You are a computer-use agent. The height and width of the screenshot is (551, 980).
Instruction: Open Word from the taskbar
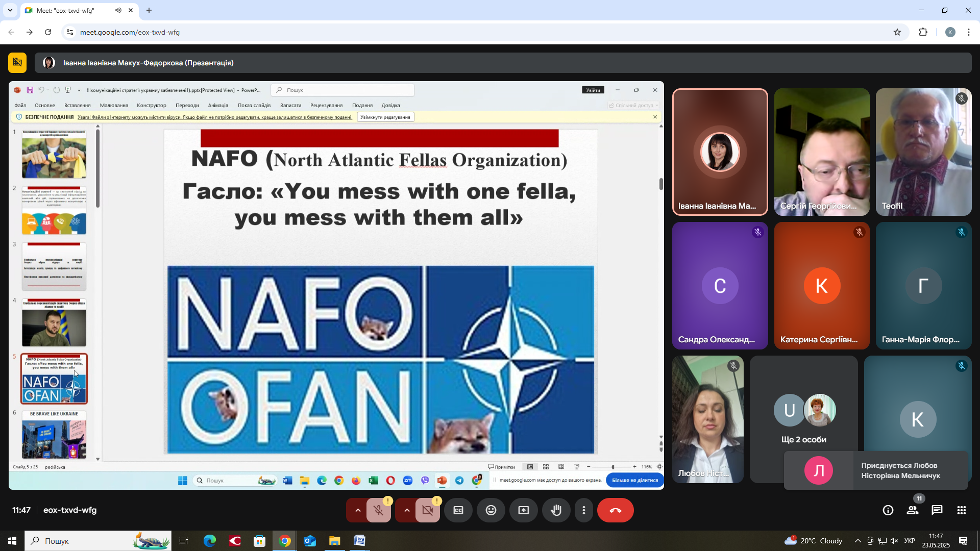360,541
